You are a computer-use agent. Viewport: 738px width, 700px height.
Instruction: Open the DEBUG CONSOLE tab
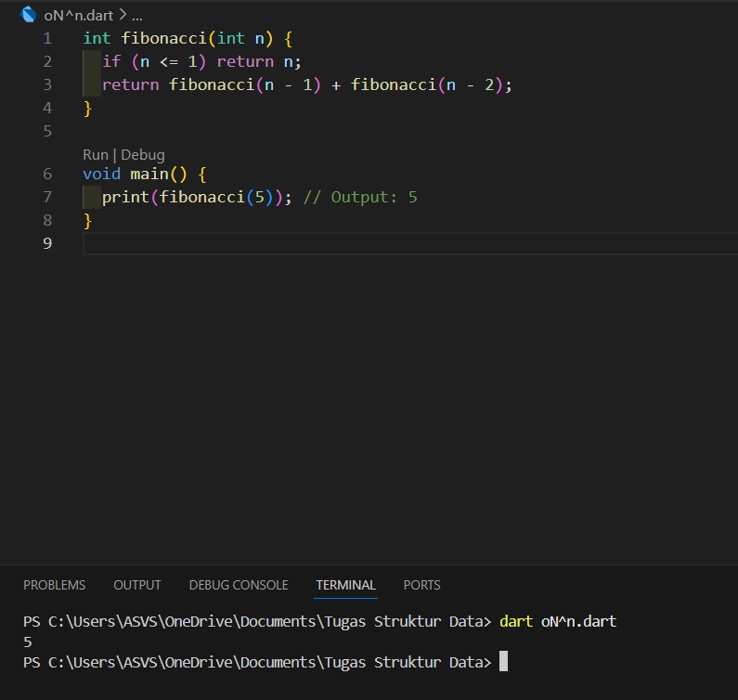point(239,585)
